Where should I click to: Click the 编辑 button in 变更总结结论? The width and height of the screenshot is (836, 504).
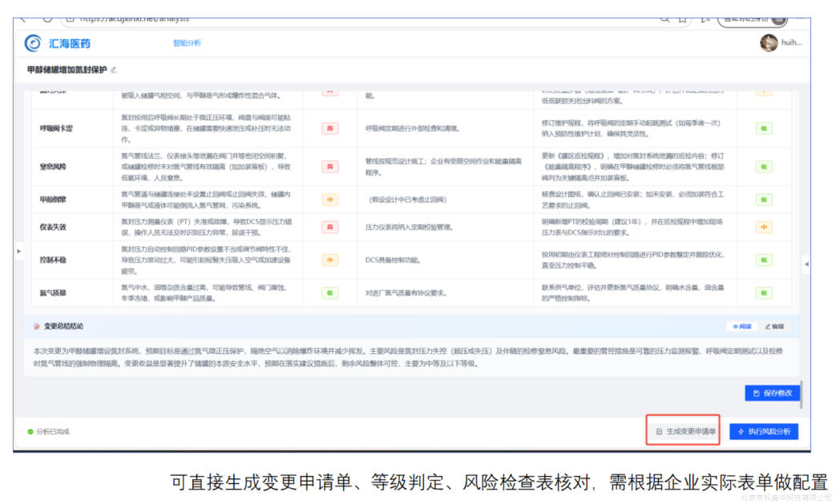[775, 327]
